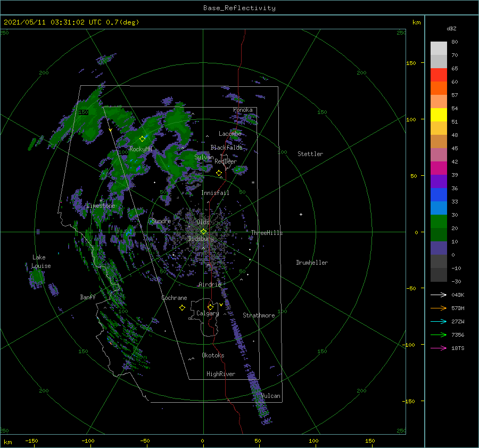479x448 pixels.
Task: Click the Didsbury town label
Action: pos(201,239)
